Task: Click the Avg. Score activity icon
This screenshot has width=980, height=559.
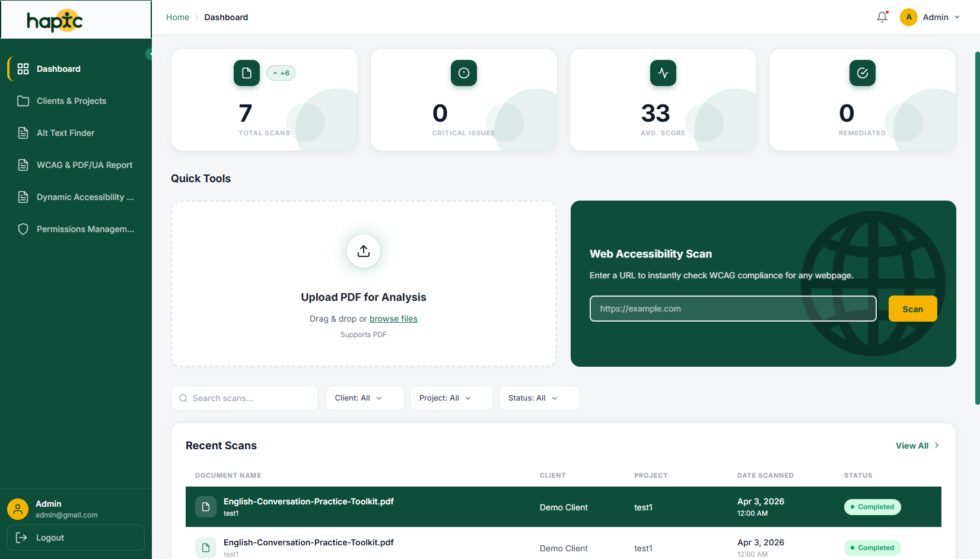Action: click(x=663, y=73)
